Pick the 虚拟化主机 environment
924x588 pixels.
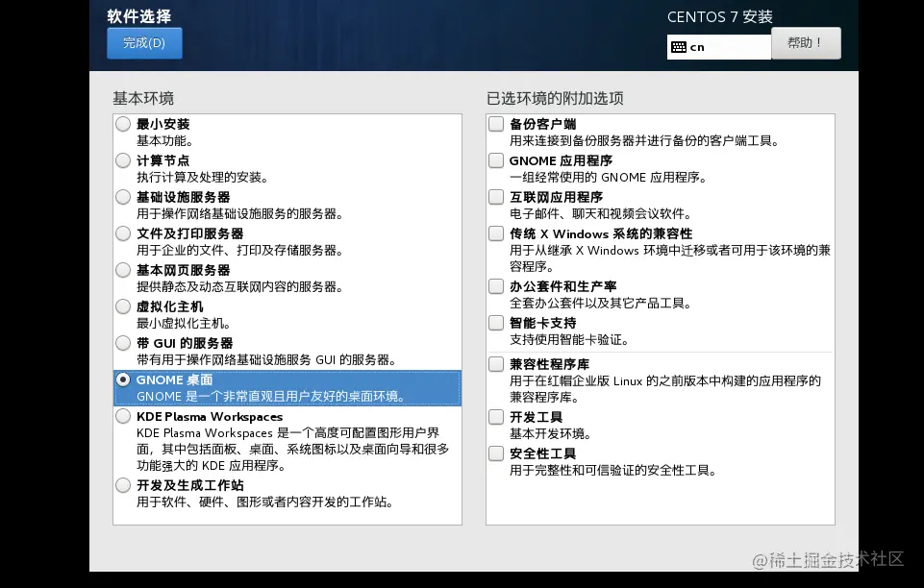click(123, 306)
